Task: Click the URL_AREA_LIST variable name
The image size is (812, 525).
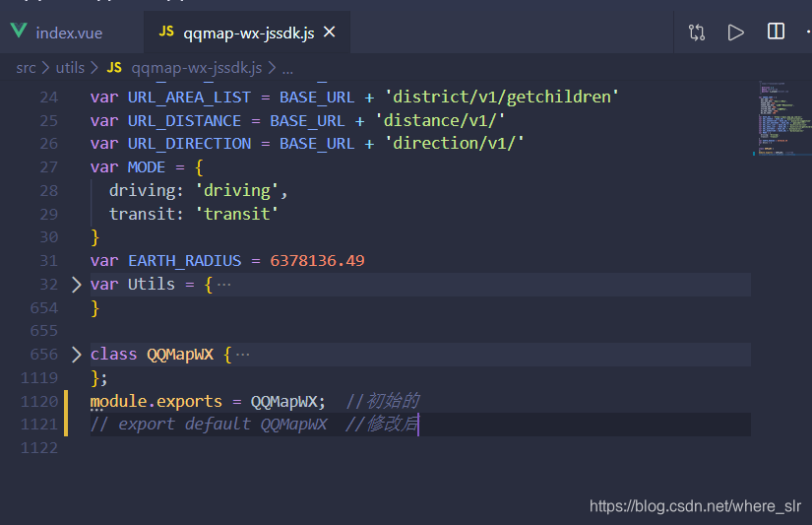Action: tap(189, 98)
